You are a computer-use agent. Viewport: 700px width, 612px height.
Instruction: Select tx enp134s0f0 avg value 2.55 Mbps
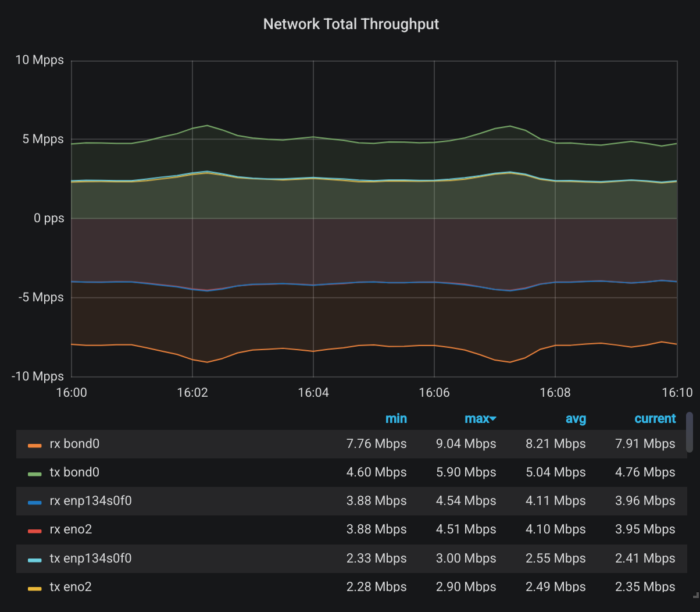pyautogui.click(x=556, y=558)
